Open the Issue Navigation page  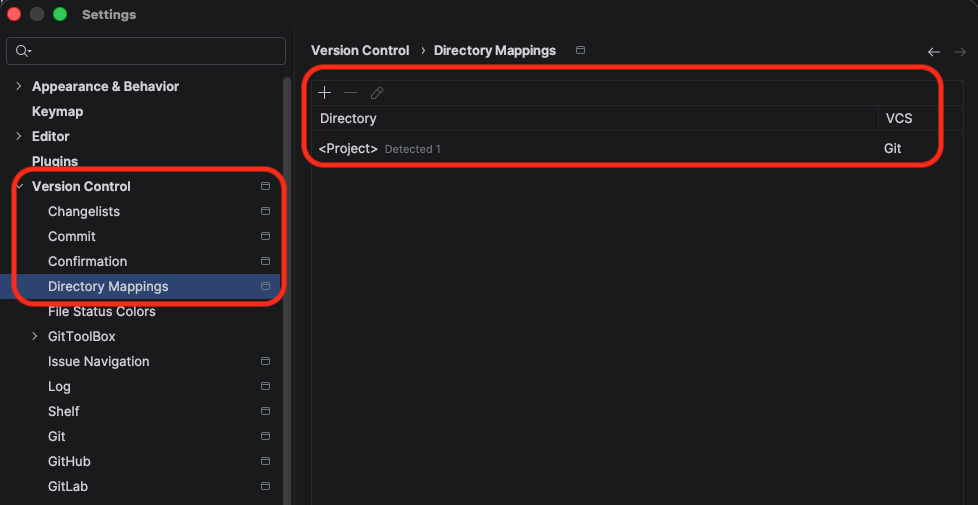pos(99,361)
